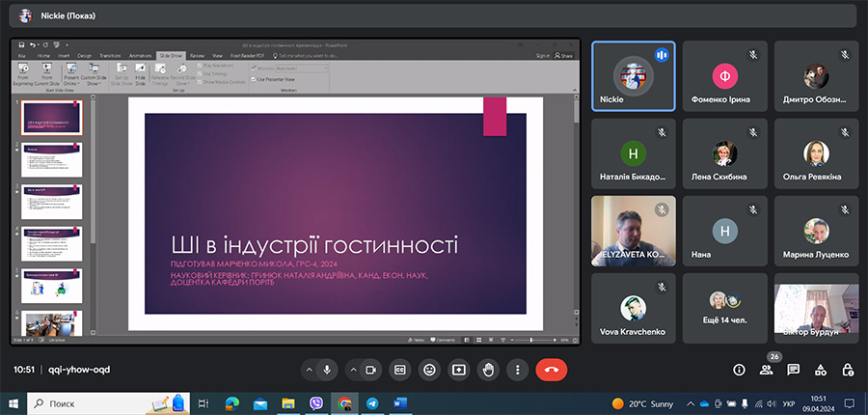Image resolution: width=868 pixels, height=415 pixels.
Task: Turn on closed captions
Action: [x=400, y=370]
